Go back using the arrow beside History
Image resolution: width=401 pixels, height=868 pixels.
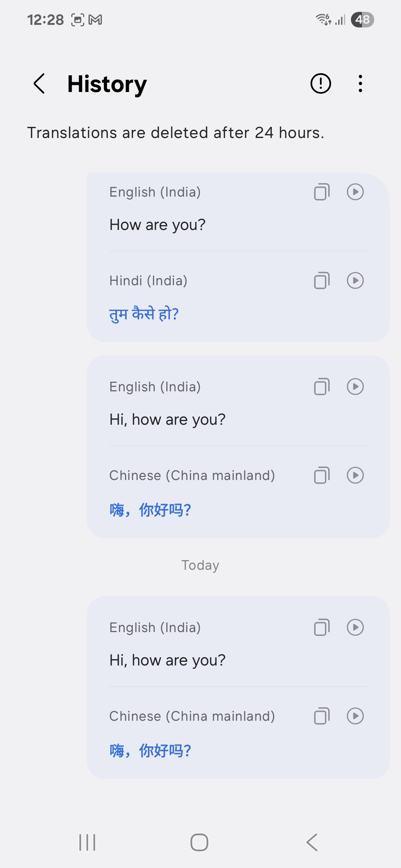[x=39, y=83]
